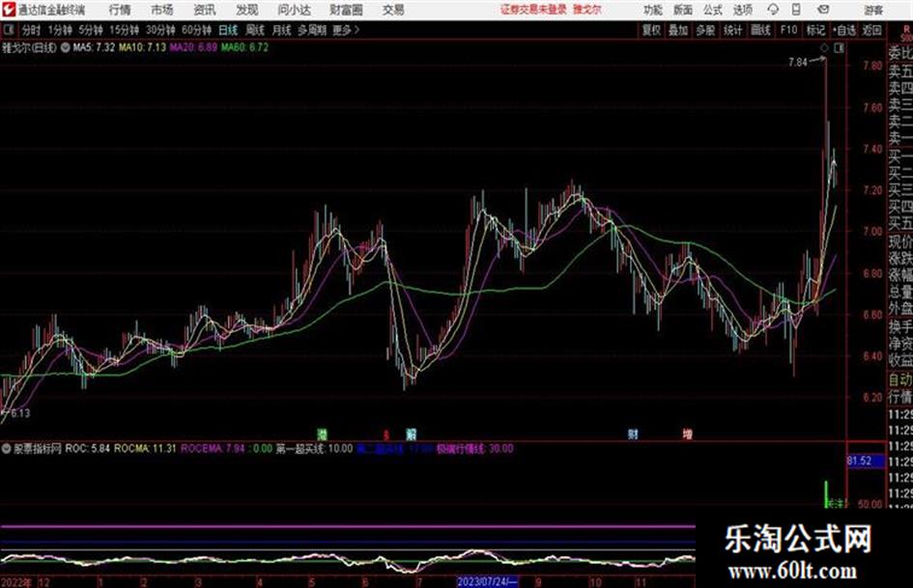This screenshot has height=588, width=913.
Task: Click the 7.84 high price label
Action: [x=798, y=62]
